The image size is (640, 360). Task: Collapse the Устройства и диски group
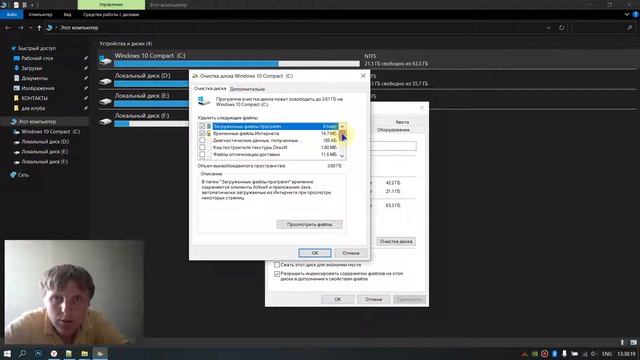[x=96, y=44]
